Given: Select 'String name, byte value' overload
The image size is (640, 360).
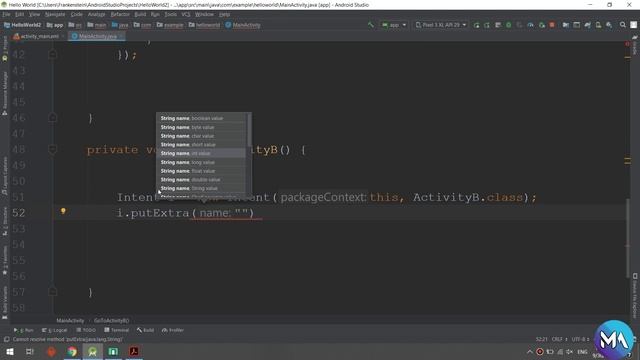Looking at the screenshot, I should click(202, 127).
